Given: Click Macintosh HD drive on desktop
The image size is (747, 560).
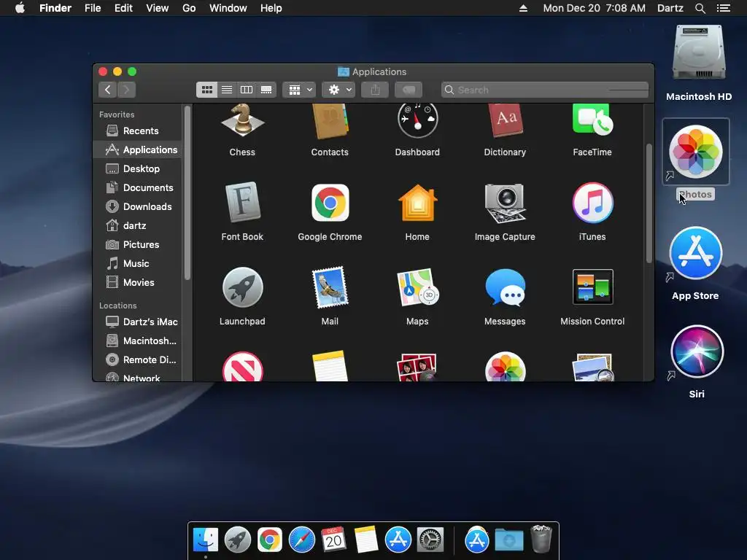Looking at the screenshot, I should (x=699, y=52).
